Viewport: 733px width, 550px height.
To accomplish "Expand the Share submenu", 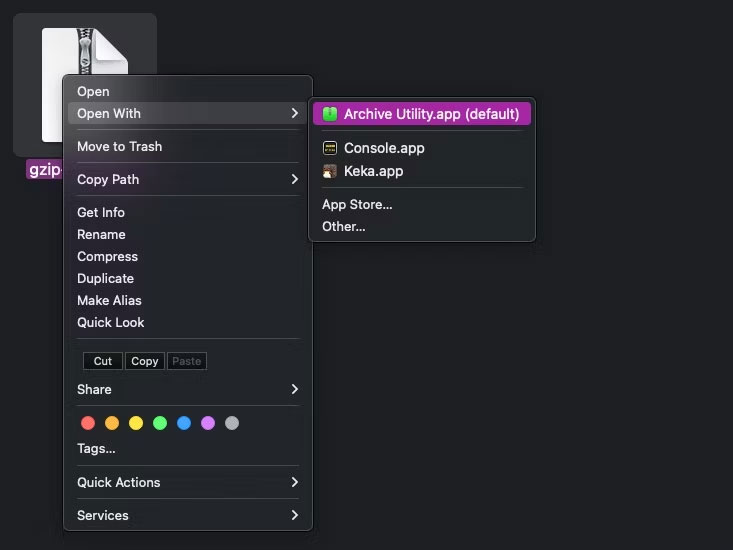I will 187,390.
